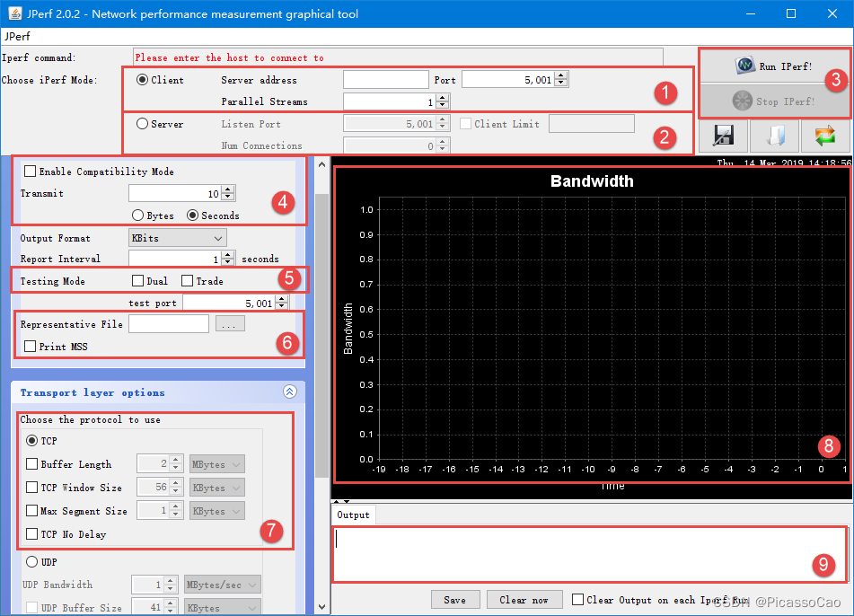This screenshot has height=616, width=854.
Task: Open the JPerf menu
Action: click(18, 37)
